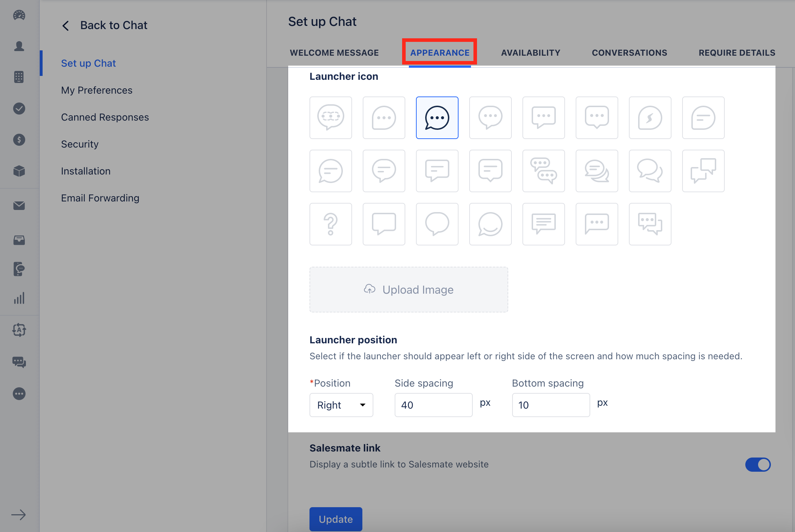Open Contacts person icon in sidebar
The height and width of the screenshot is (532, 795).
19,46
